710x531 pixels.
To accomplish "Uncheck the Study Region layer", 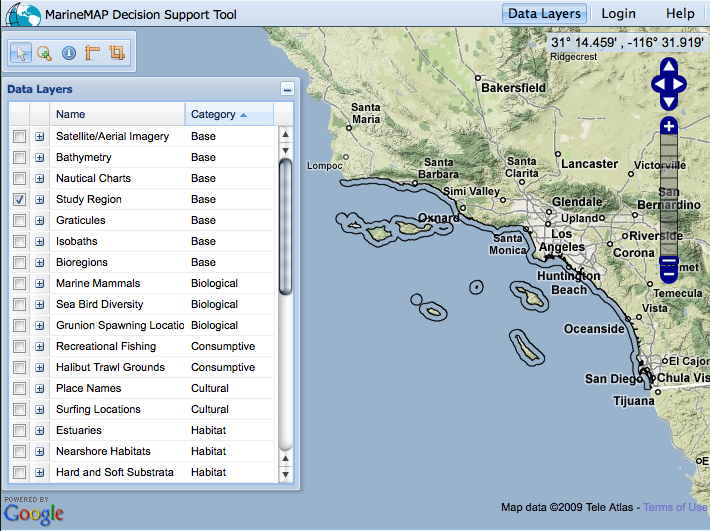I will [19, 199].
